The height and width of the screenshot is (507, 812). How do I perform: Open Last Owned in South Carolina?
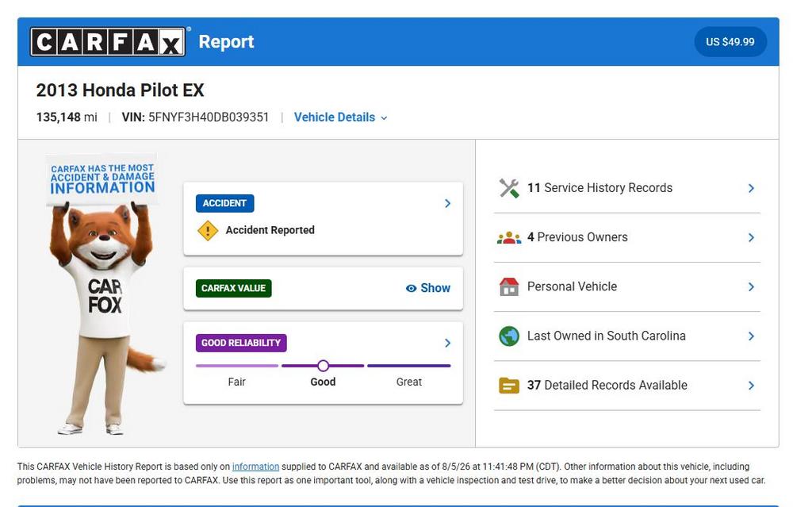point(626,336)
